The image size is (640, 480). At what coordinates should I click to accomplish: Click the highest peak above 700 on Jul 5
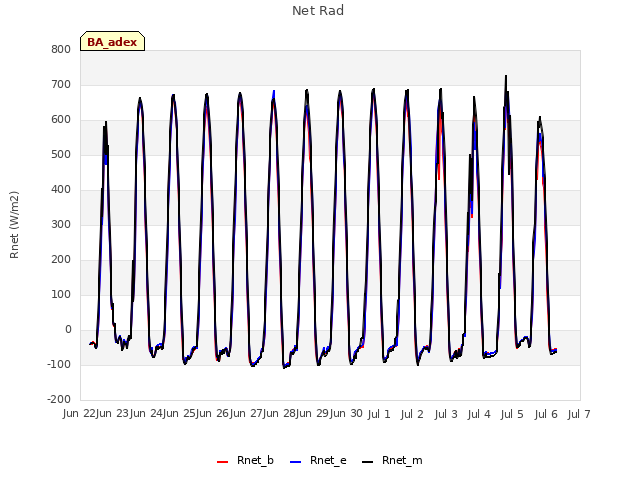coord(506,76)
